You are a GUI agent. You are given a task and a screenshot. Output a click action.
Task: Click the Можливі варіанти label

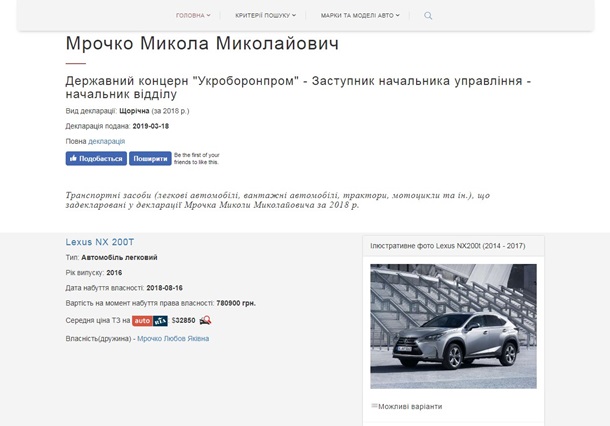(410, 407)
